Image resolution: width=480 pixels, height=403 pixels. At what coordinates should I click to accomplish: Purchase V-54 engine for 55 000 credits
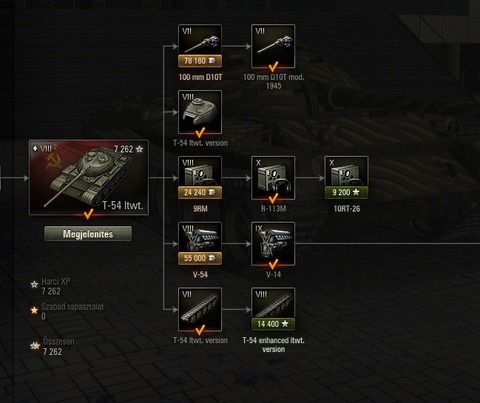(200, 258)
